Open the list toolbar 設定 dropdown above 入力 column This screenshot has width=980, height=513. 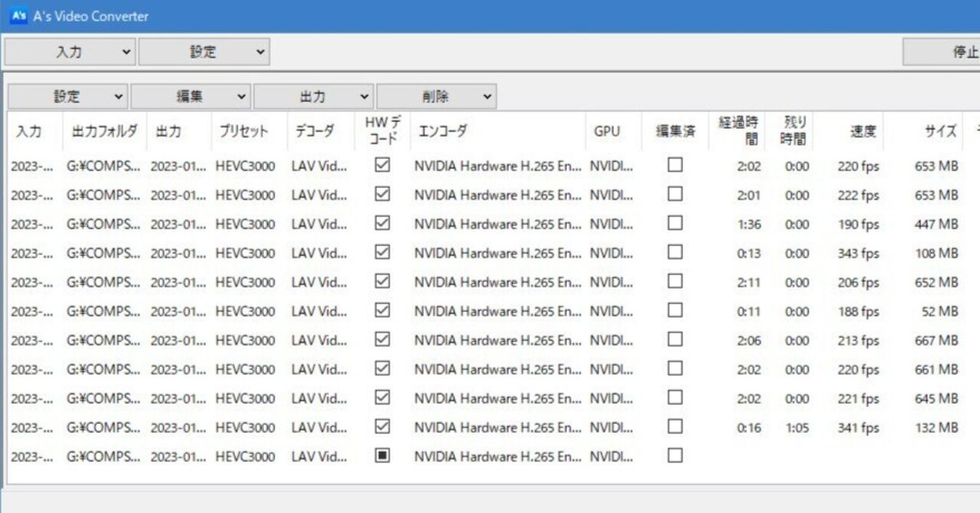tap(68, 96)
